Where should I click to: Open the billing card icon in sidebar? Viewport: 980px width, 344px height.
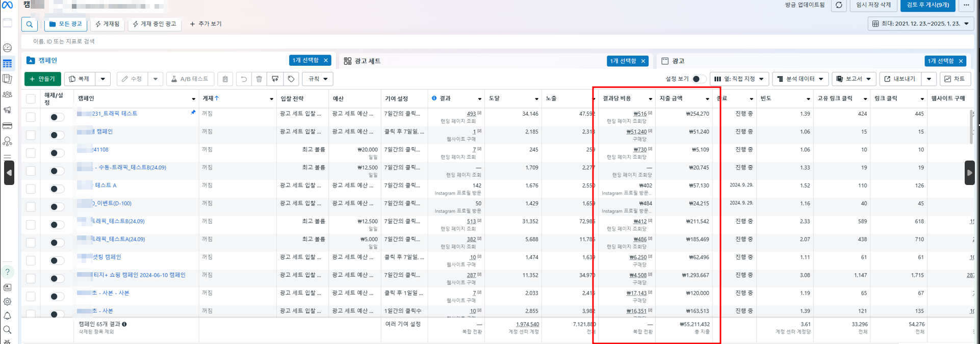(x=8, y=126)
